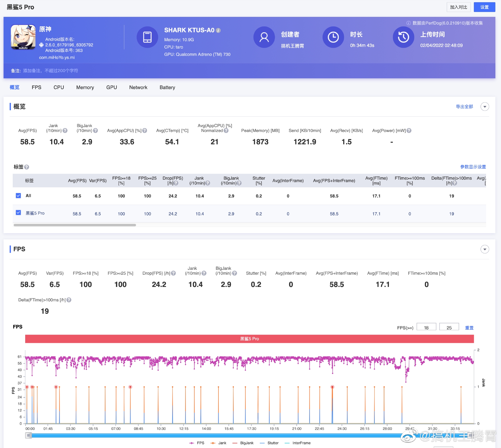This screenshot has height=448, width=501.
Task: Click the help icon next to 标签 heading
Action: point(27,167)
